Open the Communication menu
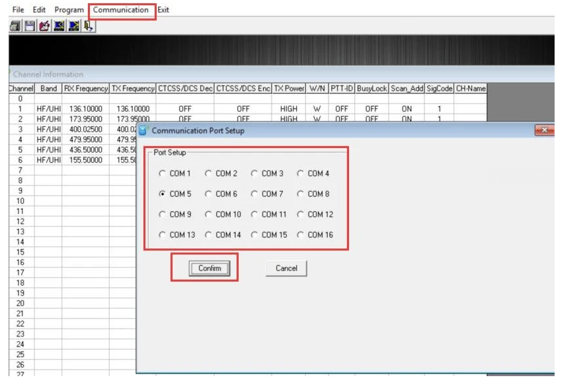585x392 pixels. coord(121,10)
